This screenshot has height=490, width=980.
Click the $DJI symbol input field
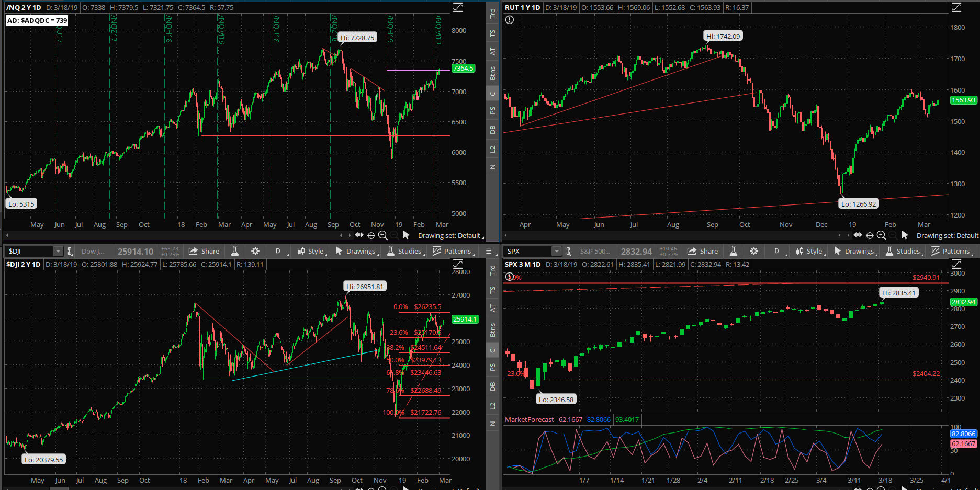(x=29, y=252)
